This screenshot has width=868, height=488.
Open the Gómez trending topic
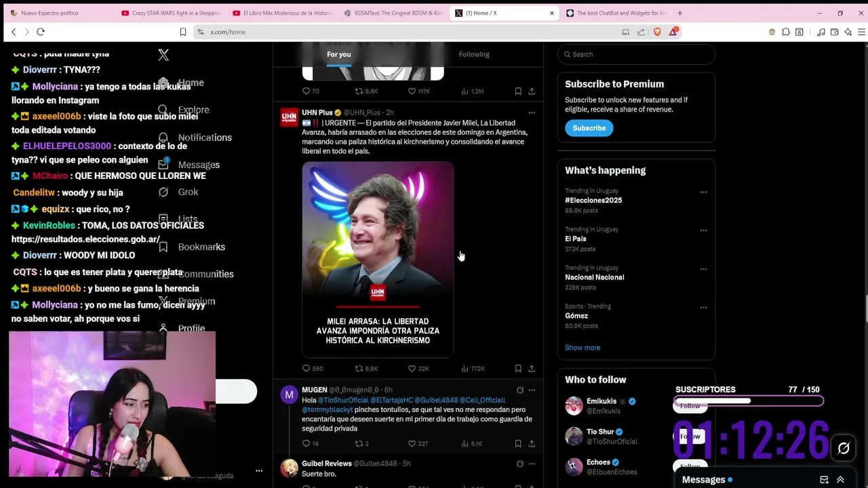click(x=576, y=316)
